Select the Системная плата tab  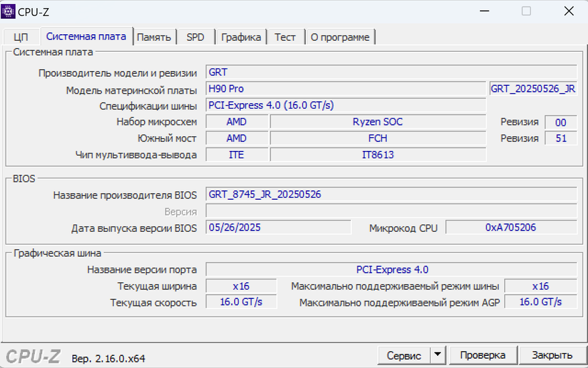click(86, 36)
